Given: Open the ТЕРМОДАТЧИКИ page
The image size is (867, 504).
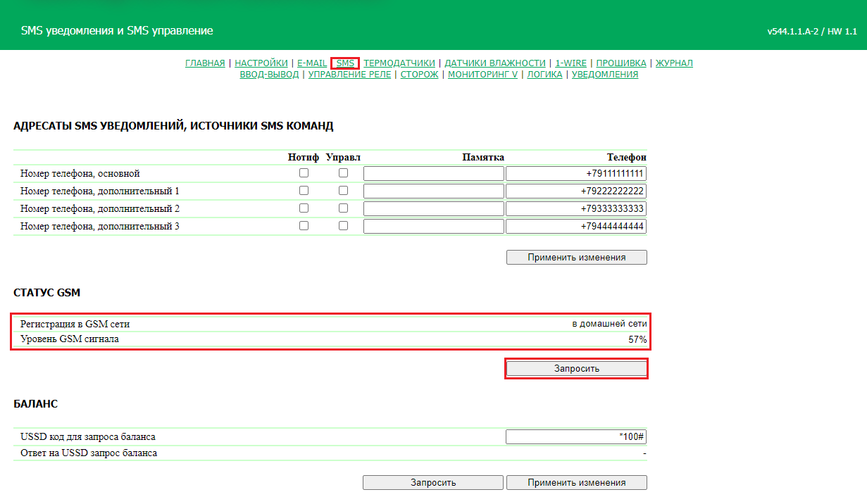Looking at the screenshot, I should pos(399,63).
